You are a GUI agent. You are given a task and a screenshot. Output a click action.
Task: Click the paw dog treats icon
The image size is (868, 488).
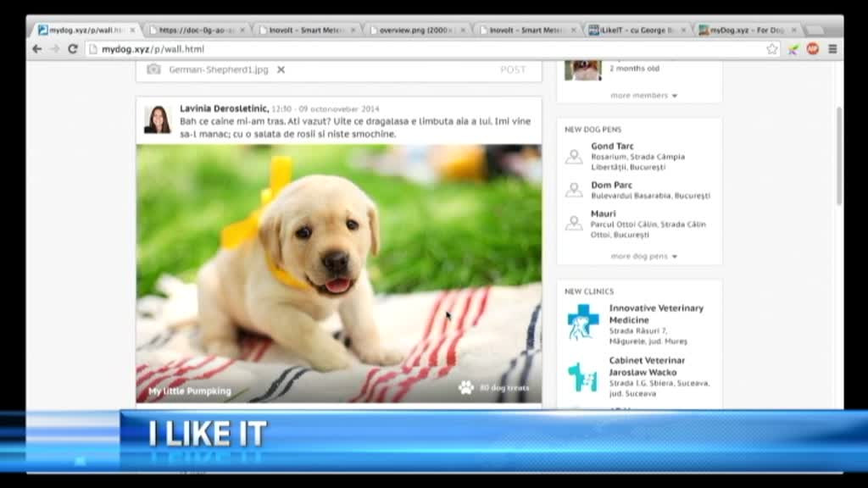pyautogui.click(x=466, y=387)
